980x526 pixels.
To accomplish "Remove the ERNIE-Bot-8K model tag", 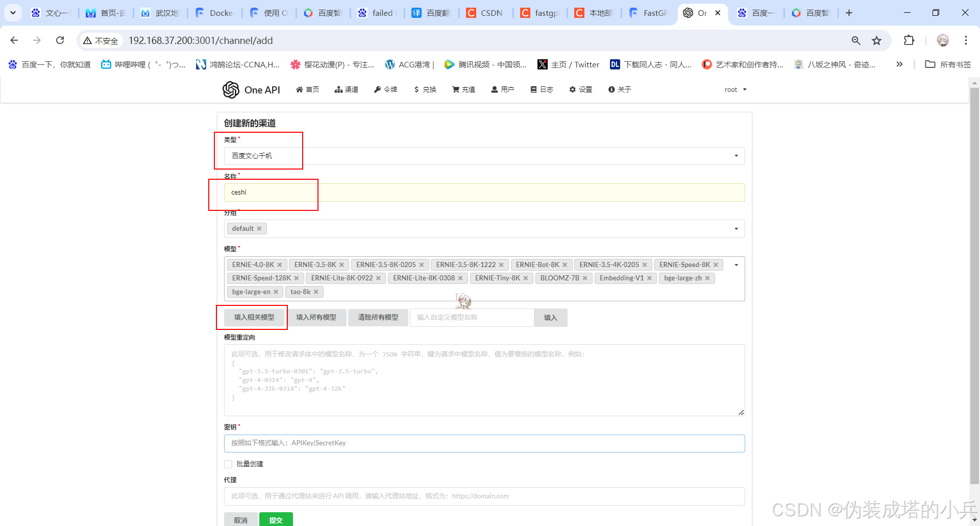I will coord(565,265).
